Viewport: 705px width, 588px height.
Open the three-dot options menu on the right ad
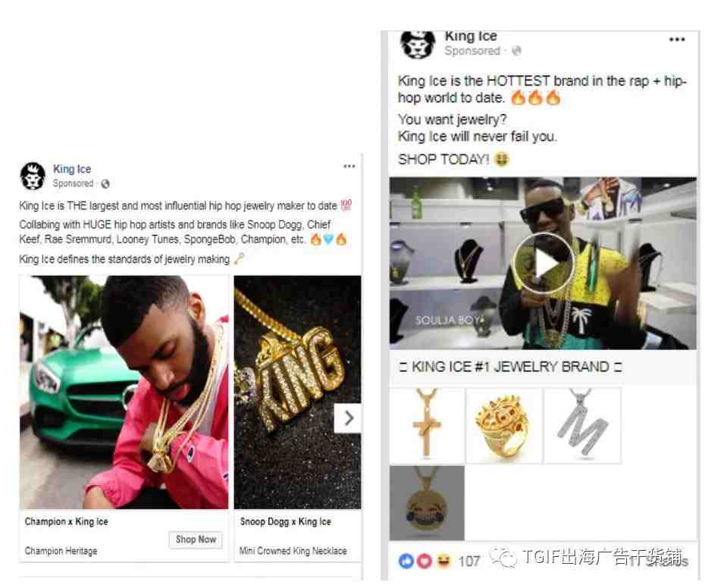[x=677, y=39]
